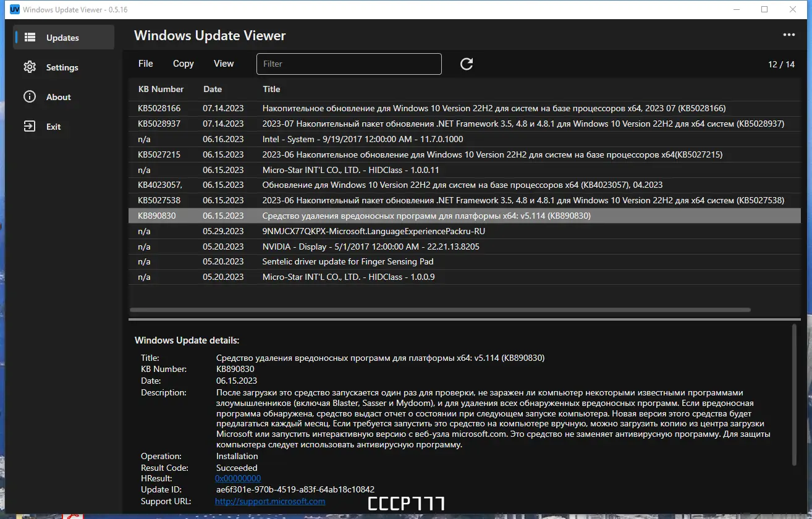Open the three-dot more options menu

tap(789, 35)
